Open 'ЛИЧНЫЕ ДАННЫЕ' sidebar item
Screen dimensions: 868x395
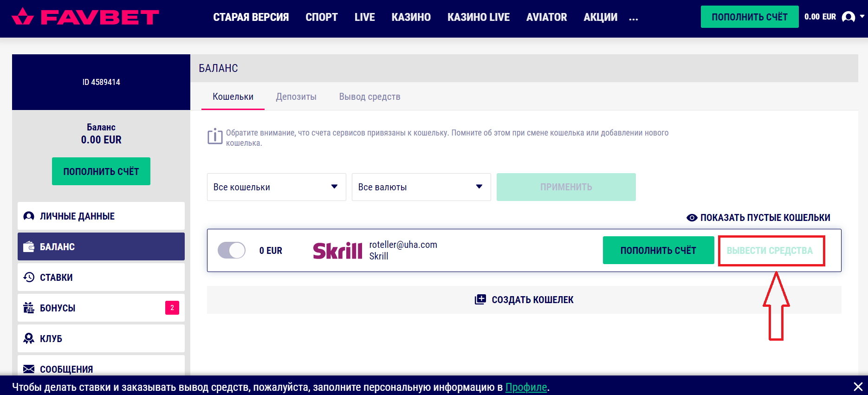[101, 216]
